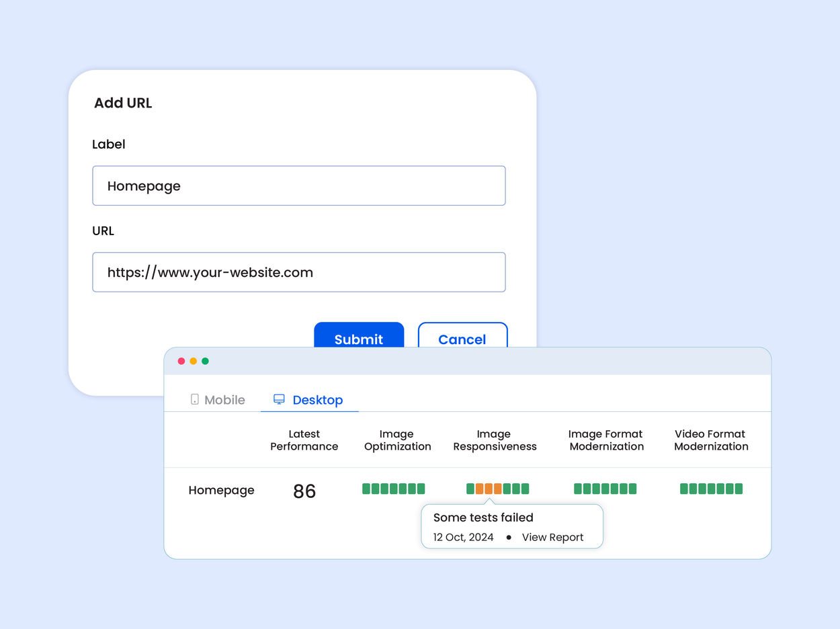
Task: Click the Add URL dialog title
Action: coord(123,103)
